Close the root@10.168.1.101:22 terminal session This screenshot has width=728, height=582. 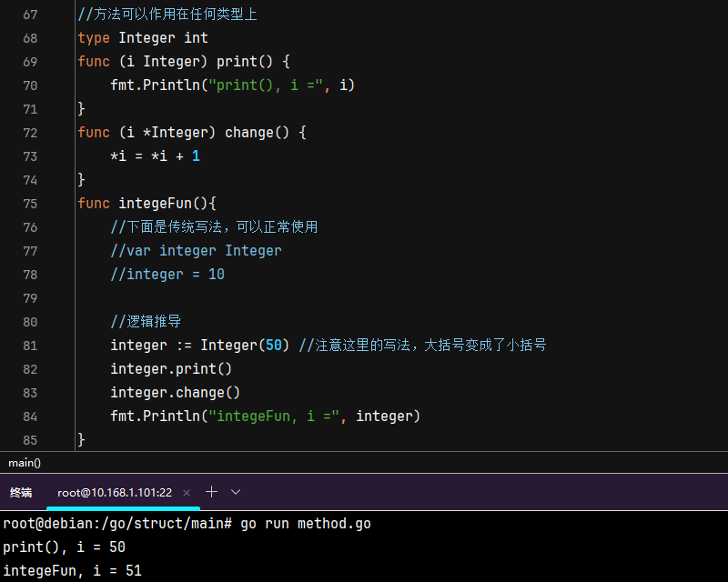(187, 492)
